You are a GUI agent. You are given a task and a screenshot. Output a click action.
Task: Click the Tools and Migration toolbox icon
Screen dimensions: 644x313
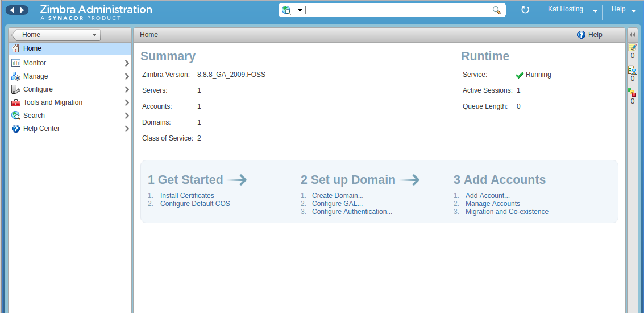point(16,102)
